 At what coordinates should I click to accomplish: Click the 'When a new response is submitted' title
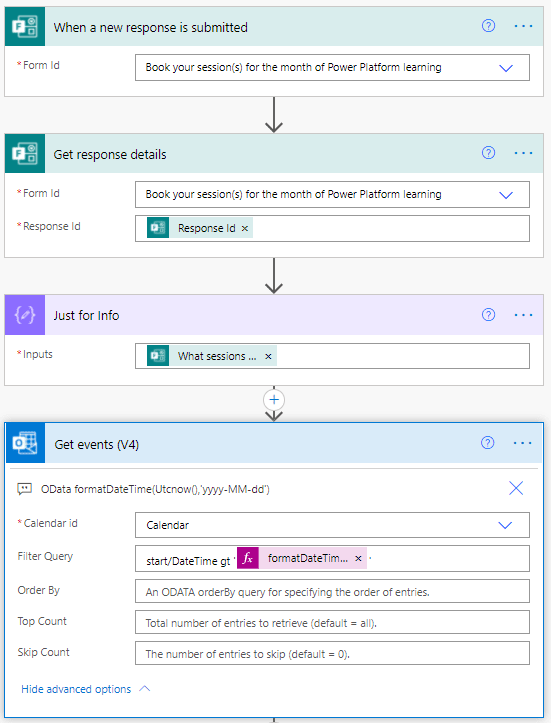tap(150, 28)
